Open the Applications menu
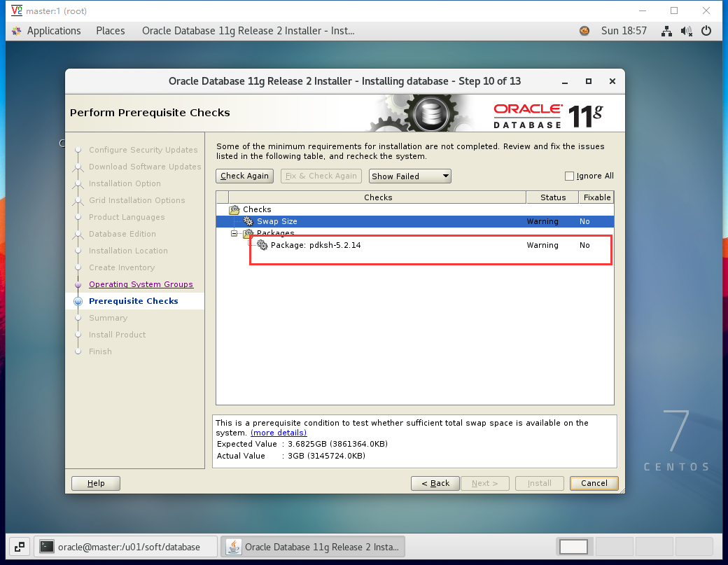 coord(53,31)
